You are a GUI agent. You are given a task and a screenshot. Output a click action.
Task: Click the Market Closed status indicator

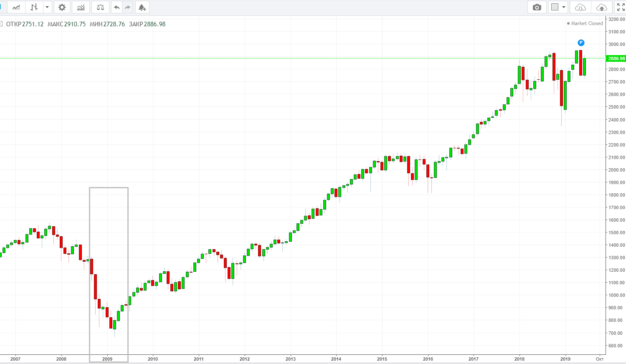pos(585,23)
